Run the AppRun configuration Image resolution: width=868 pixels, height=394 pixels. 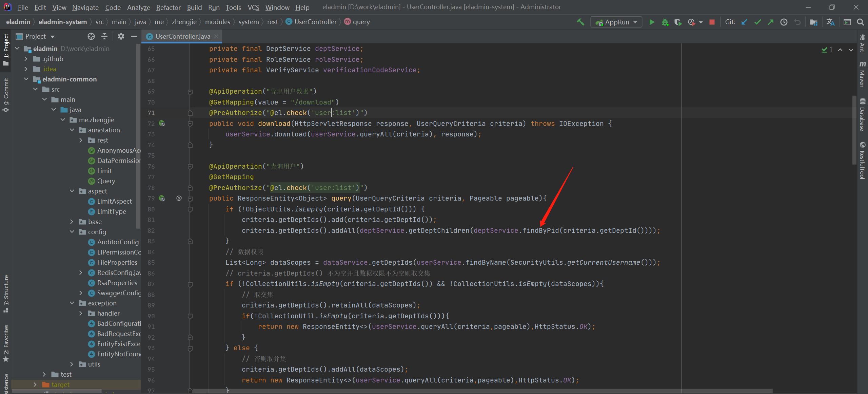[652, 22]
